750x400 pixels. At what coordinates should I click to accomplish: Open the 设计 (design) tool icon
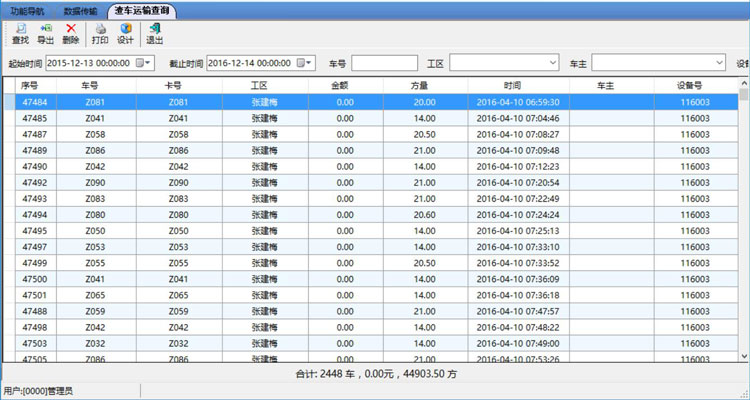(125, 34)
